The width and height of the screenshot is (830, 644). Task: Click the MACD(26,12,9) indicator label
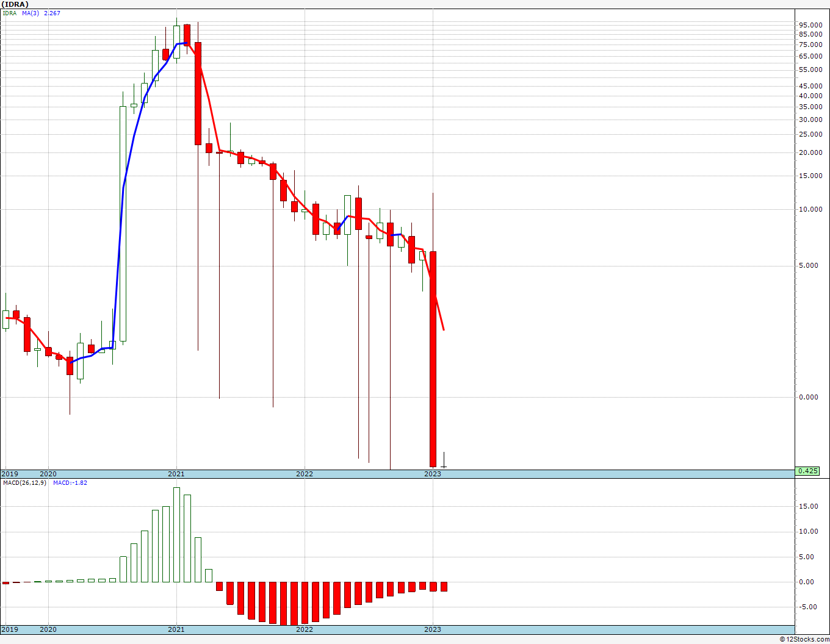25,483
